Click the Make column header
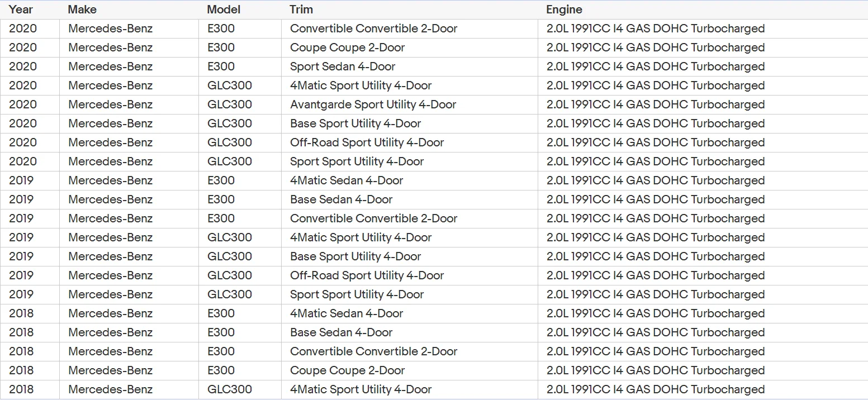Viewport: 868px width, 400px height. 82,9
